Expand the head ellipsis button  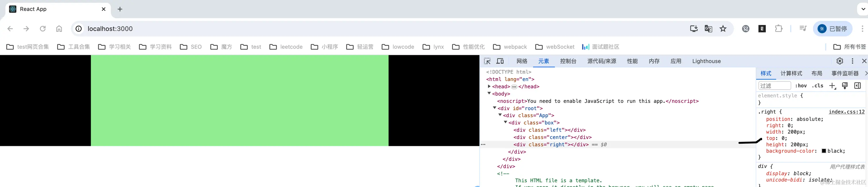click(x=514, y=87)
